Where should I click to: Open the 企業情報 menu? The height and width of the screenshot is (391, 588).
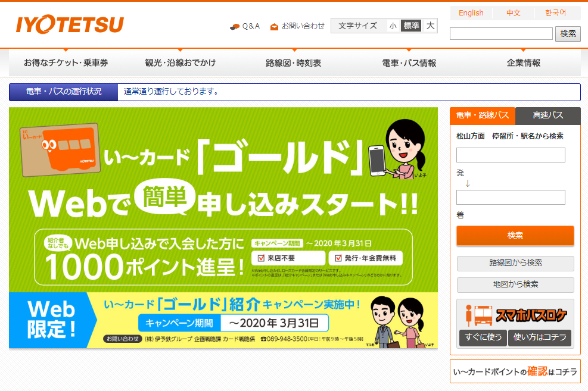point(524,63)
